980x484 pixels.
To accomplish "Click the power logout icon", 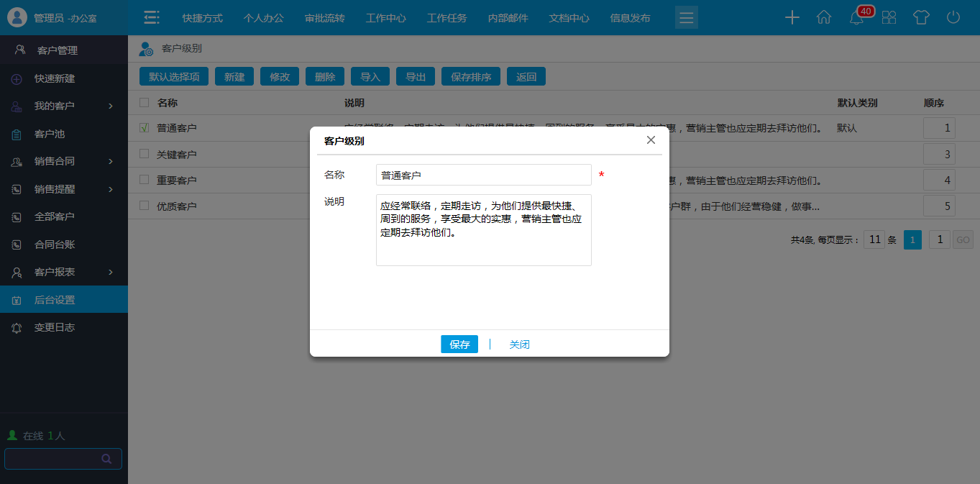I will [953, 17].
